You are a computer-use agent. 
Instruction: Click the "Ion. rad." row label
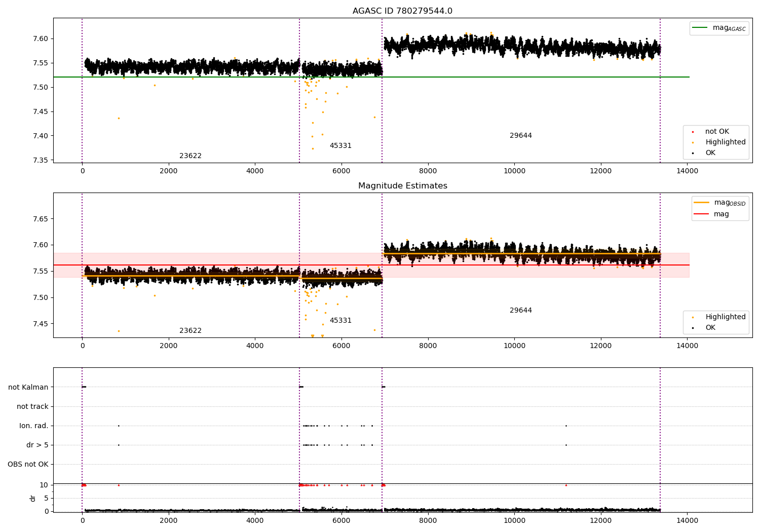34,426
